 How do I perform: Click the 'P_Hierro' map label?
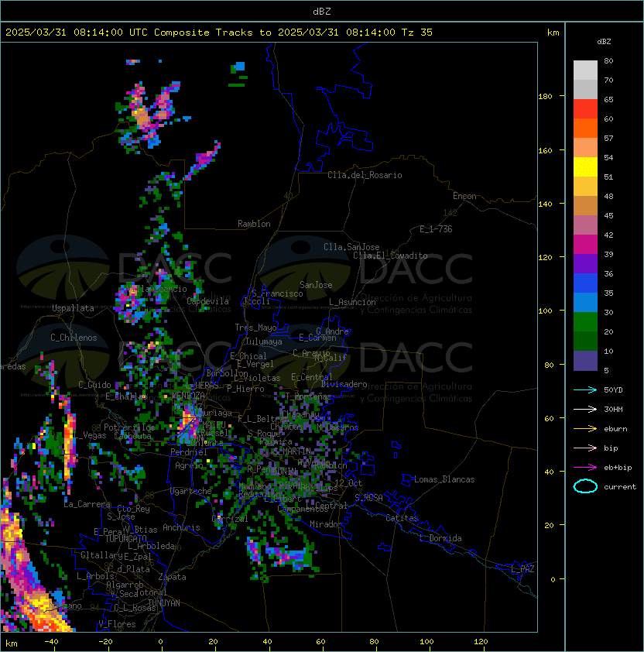point(245,389)
